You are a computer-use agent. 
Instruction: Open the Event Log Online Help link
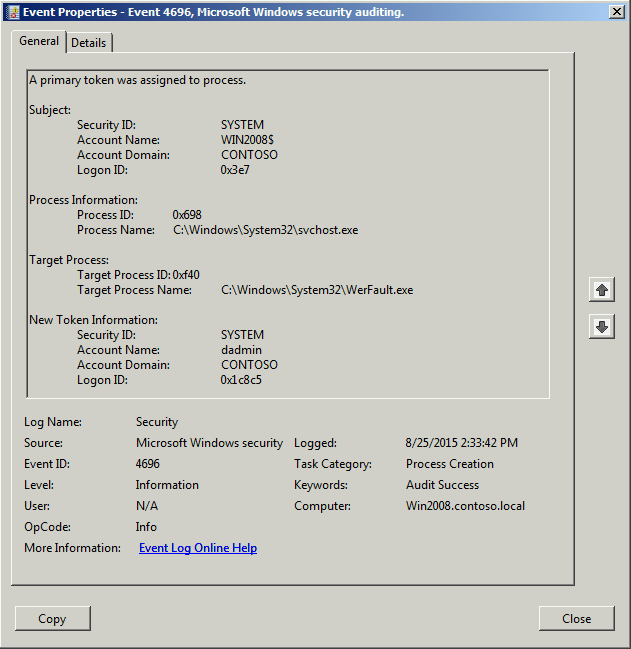(197, 548)
